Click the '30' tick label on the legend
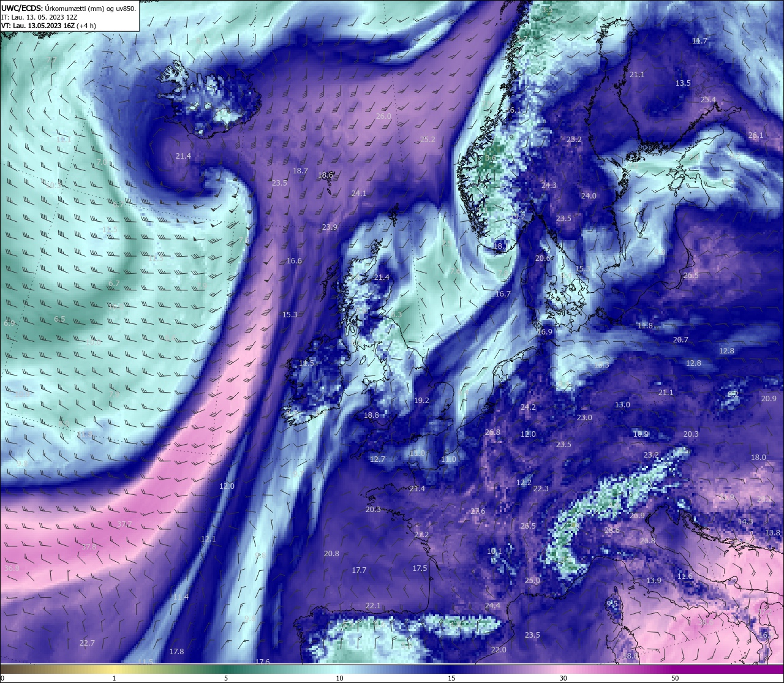 coord(563,678)
